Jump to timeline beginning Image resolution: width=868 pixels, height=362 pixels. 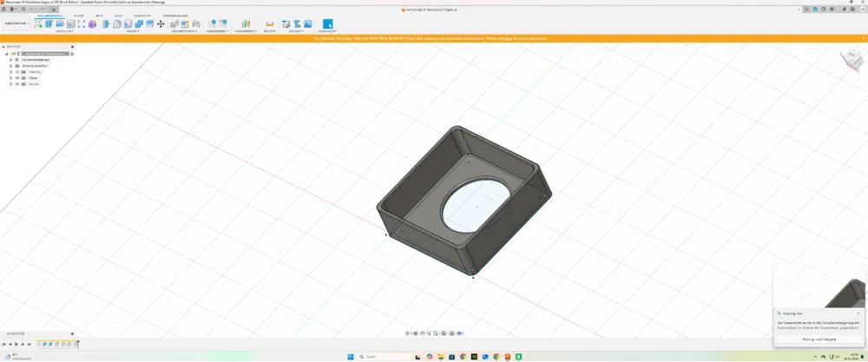pos(3,345)
